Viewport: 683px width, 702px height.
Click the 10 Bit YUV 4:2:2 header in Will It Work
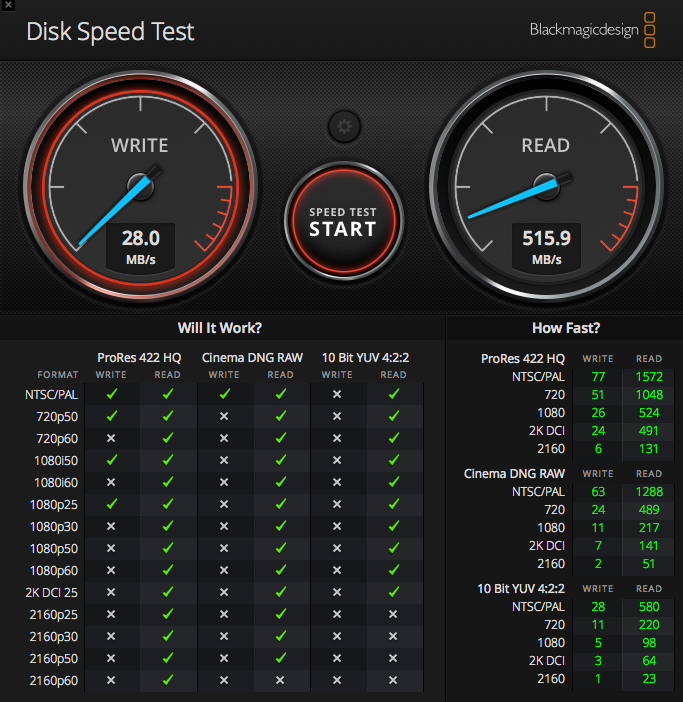pyautogui.click(x=366, y=358)
